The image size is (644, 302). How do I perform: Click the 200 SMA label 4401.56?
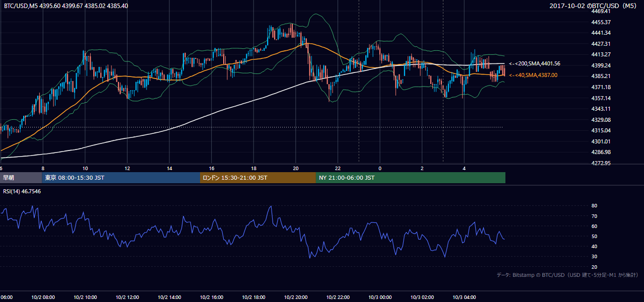(x=535, y=64)
